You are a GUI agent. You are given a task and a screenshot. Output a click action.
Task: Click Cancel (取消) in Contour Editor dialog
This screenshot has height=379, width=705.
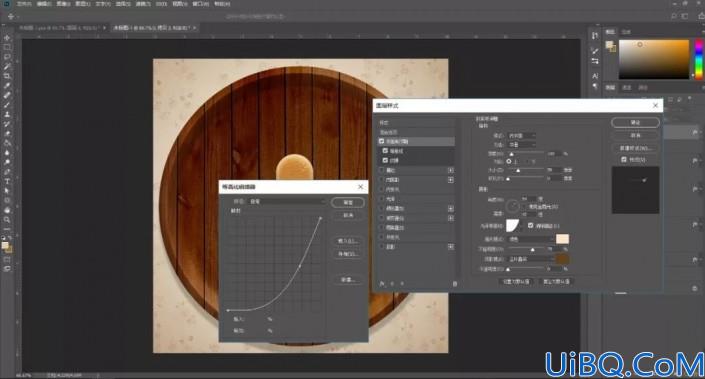[348, 215]
